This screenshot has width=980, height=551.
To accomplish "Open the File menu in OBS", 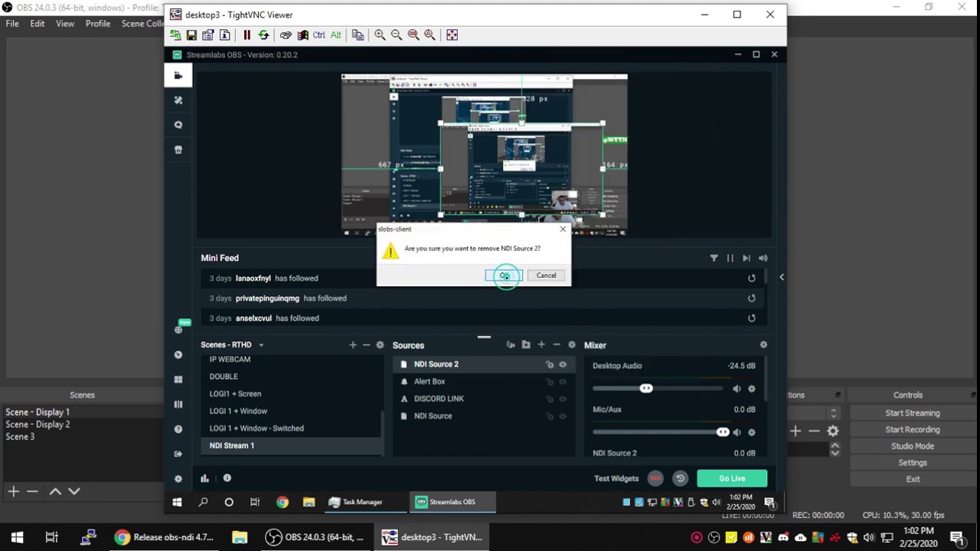I will click(x=12, y=24).
